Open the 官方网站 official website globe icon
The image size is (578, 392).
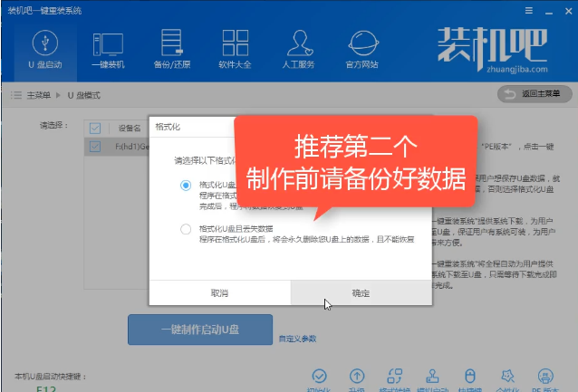point(364,50)
